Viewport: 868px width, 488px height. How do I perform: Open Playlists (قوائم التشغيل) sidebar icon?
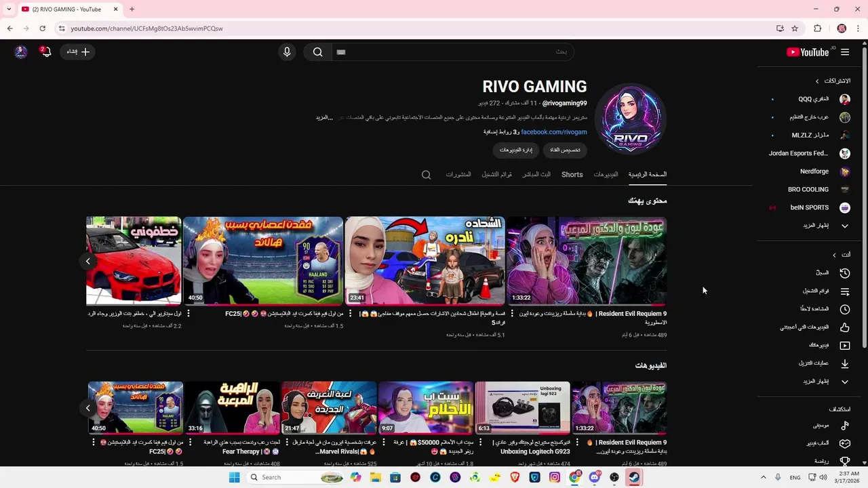pos(845,291)
